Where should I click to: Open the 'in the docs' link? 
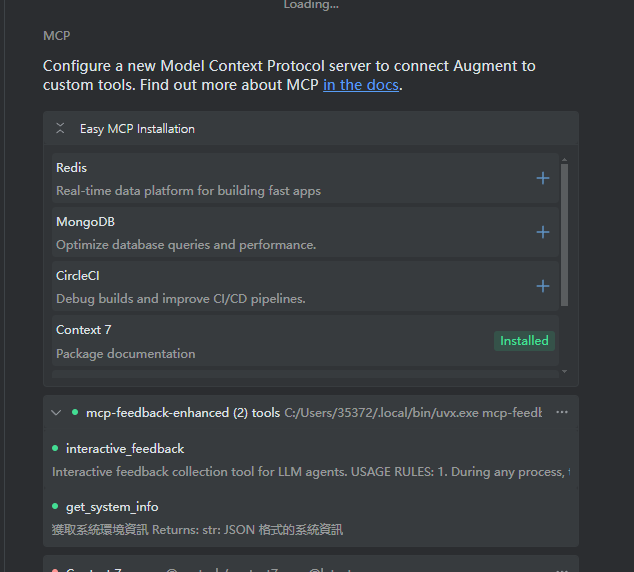(361, 85)
